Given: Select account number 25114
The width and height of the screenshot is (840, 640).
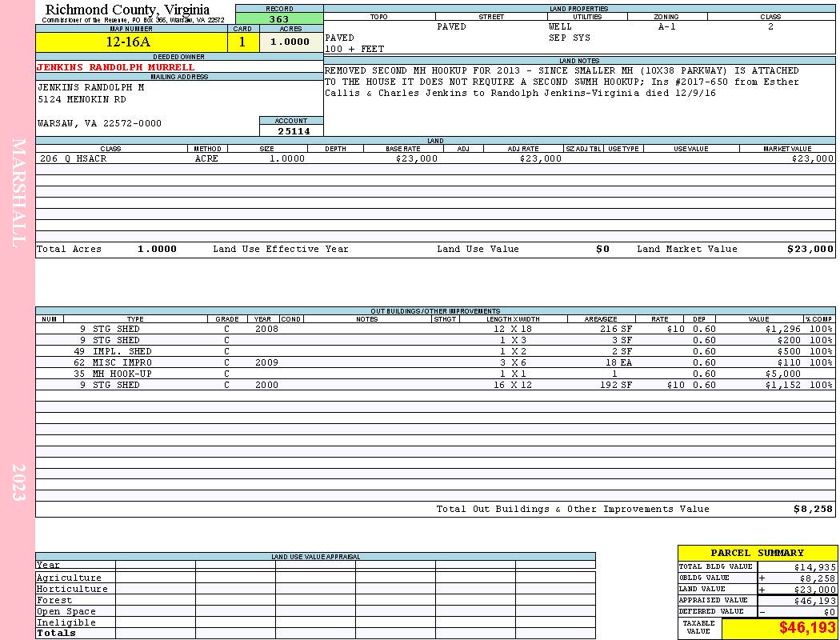Looking at the screenshot, I should click(294, 131).
